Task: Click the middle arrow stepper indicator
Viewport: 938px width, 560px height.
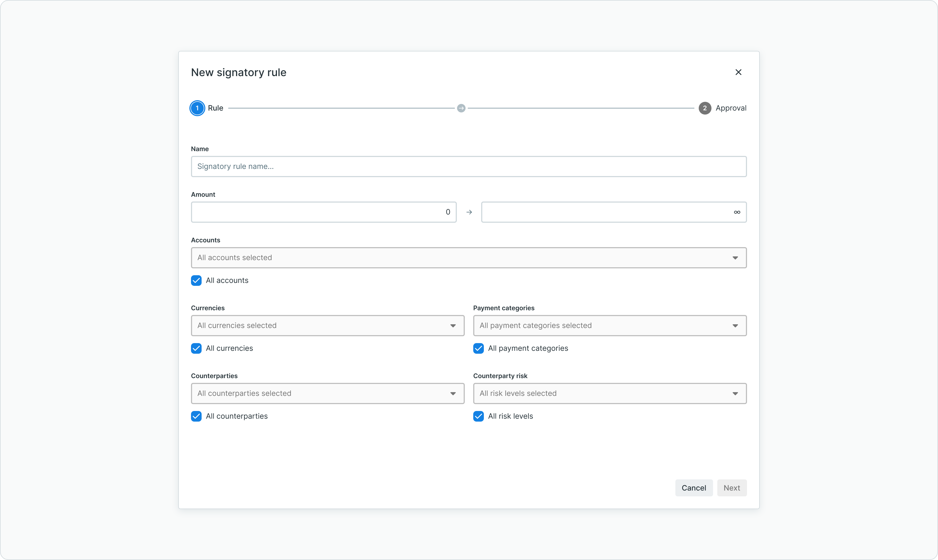Action: click(461, 108)
